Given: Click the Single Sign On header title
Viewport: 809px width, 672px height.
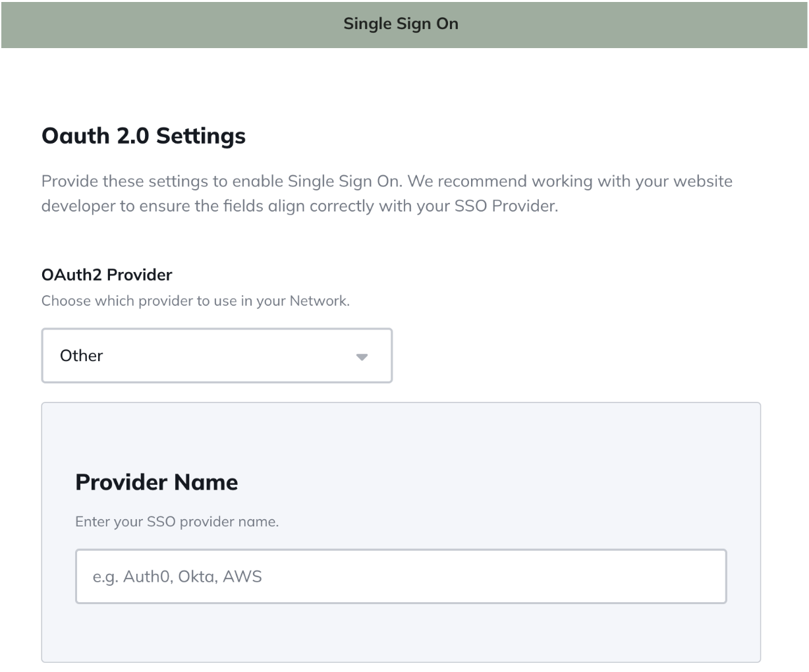Looking at the screenshot, I should (x=401, y=24).
